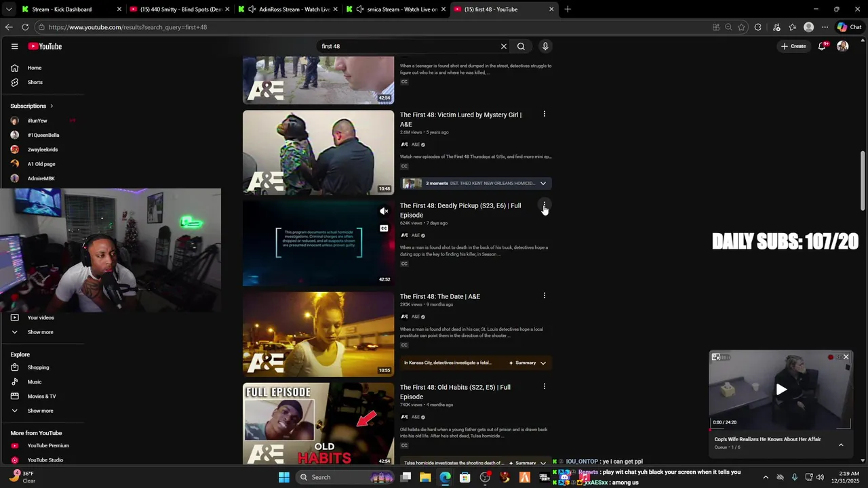This screenshot has width=868, height=488.
Task: Open Movies & TV under Explore
Action: click(x=42, y=396)
